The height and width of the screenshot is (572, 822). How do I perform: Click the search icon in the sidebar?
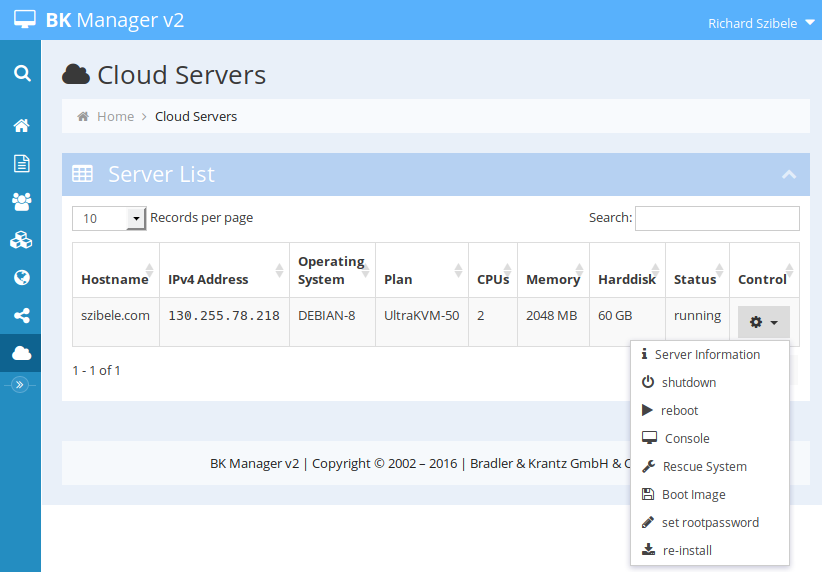(21, 73)
